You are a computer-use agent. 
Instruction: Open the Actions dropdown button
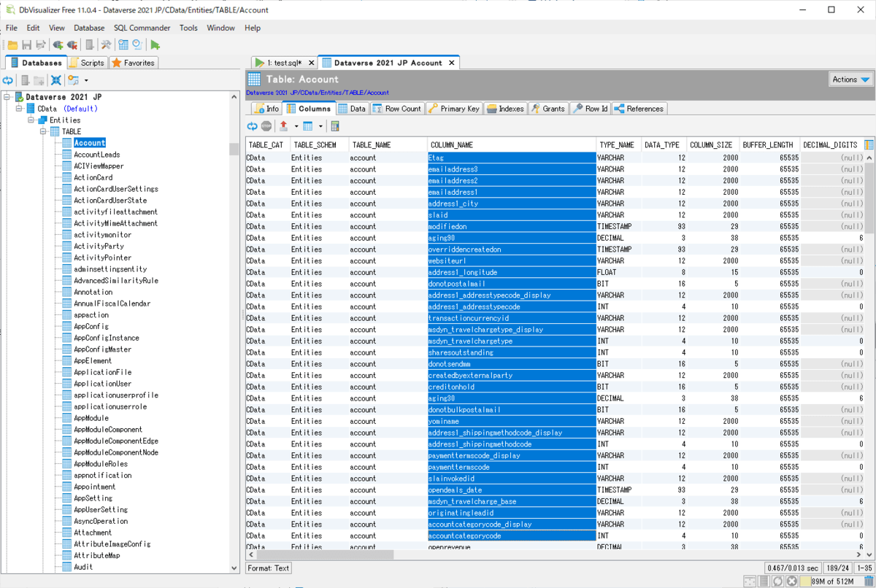tap(851, 80)
